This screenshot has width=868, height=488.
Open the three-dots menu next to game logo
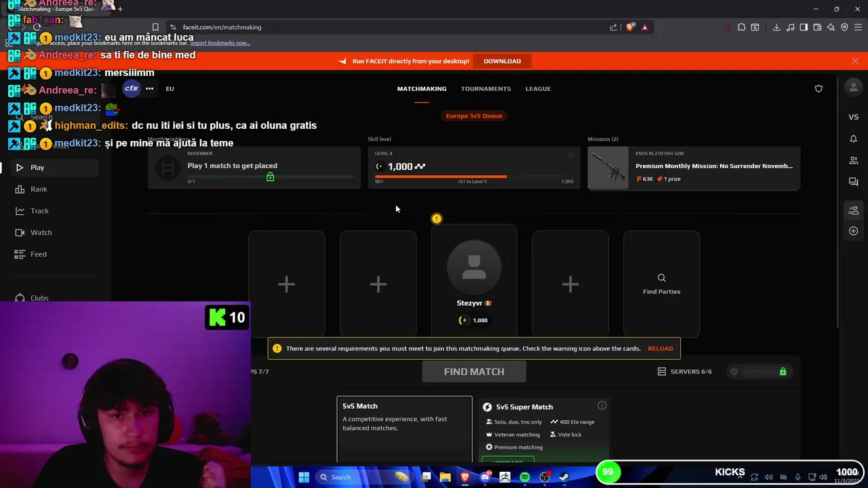pos(149,89)
